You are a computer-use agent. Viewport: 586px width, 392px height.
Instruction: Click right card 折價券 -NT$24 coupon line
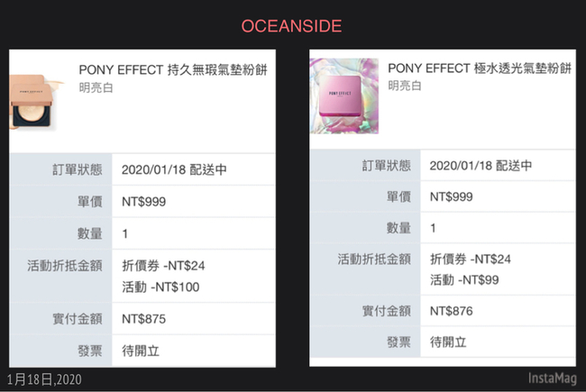click(470, 259)
